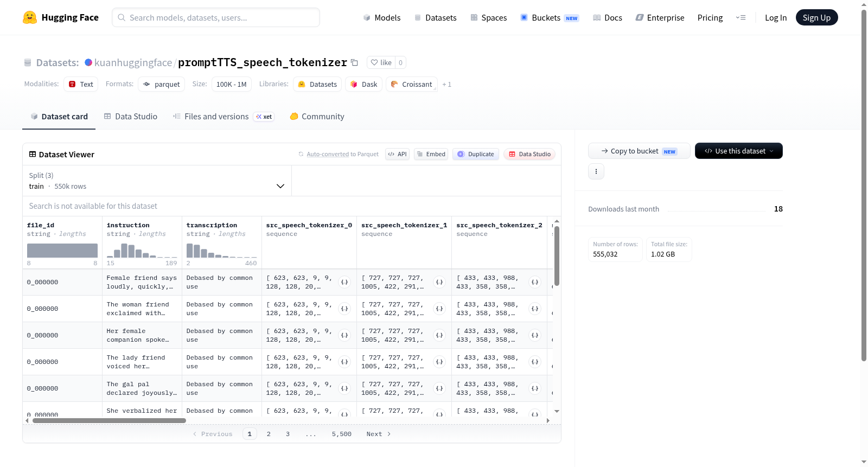Go to page 3 of dataset rows
The image size is (868, 467).
[x=288, y=434]
